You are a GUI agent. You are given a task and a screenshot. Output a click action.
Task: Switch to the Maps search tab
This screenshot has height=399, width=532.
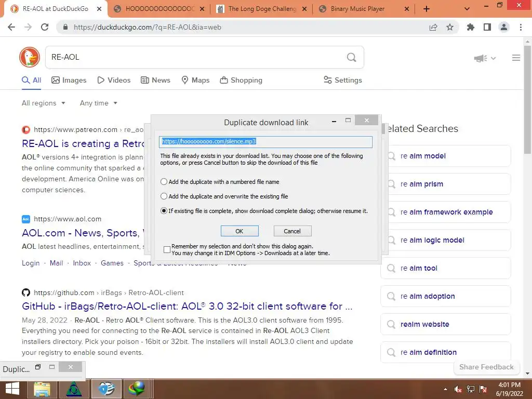195,80
